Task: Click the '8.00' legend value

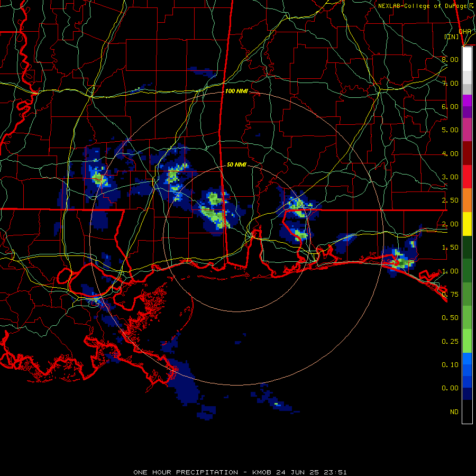Action: tap(450, 59)
